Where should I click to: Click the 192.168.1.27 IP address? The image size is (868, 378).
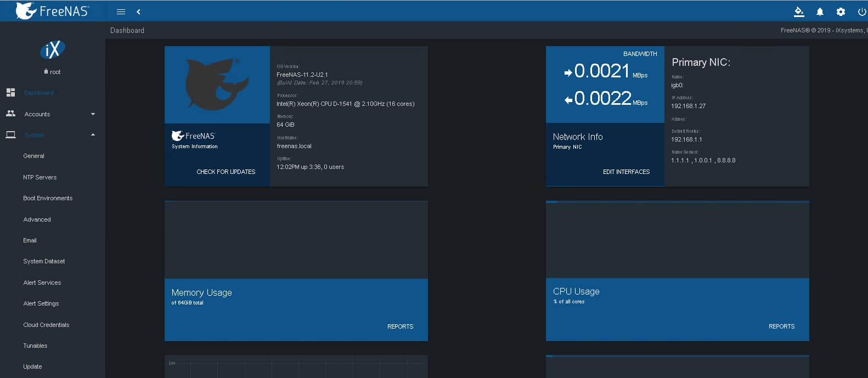pyautogui.click(x=689, y=106)
